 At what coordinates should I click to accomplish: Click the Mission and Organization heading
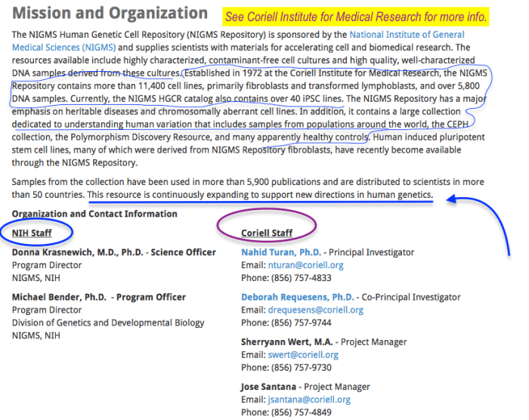tap(110, 14)
